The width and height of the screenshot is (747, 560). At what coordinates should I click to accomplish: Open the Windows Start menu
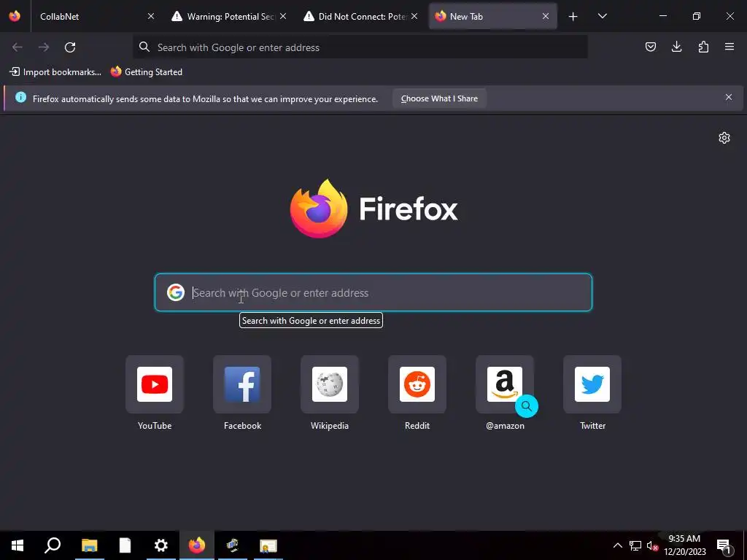(x=18, y=545)
